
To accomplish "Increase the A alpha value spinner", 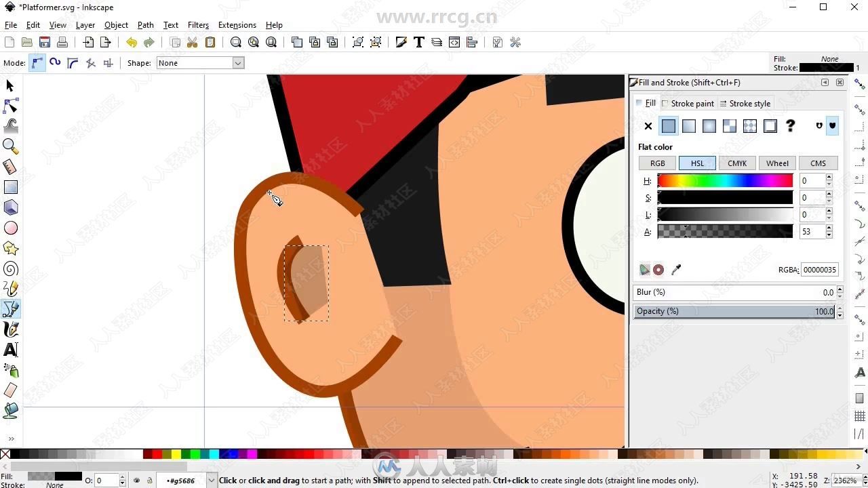I will tap(829, 228).
